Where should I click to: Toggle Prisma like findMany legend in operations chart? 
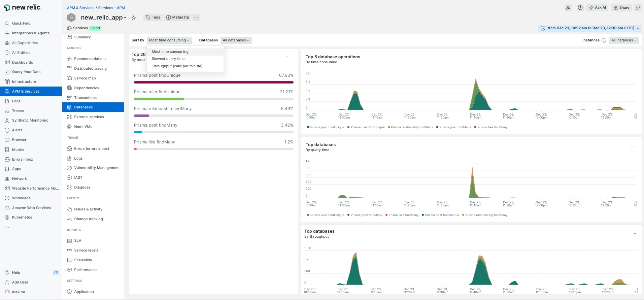tap(490, 127)
